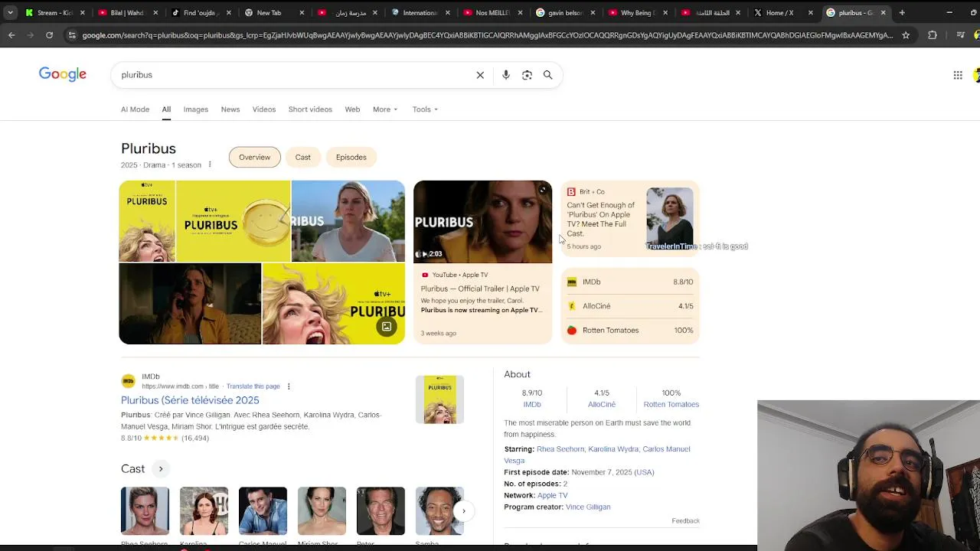Click Rotten Tomatoes link in About ratings

[671, 404]
